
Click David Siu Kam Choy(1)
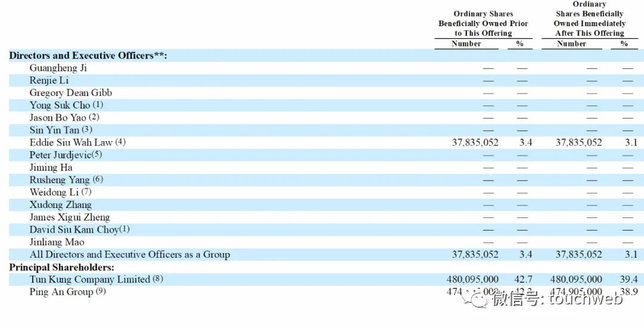click(79, 230)
